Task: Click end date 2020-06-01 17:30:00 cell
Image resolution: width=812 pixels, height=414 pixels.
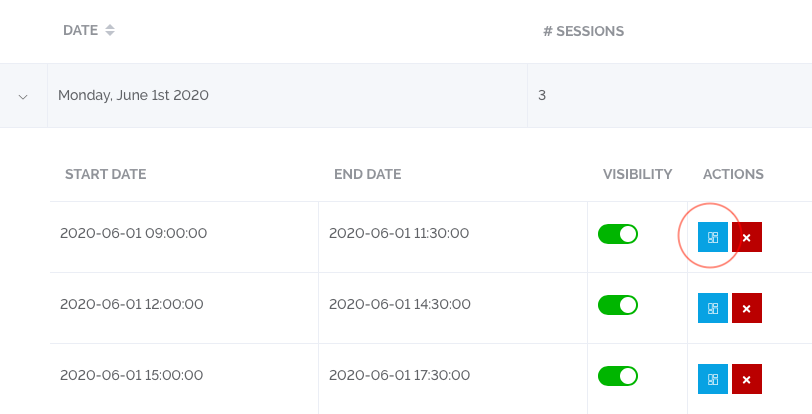Action: 398,376
